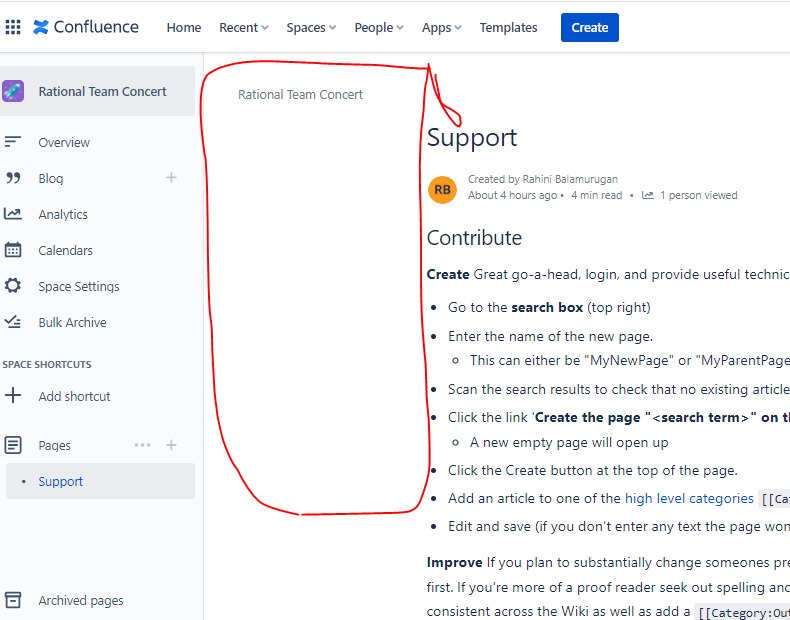This screenshot has width=790, height=620.
Task: Click the Overview icon in sidebar
Action: 13,142
